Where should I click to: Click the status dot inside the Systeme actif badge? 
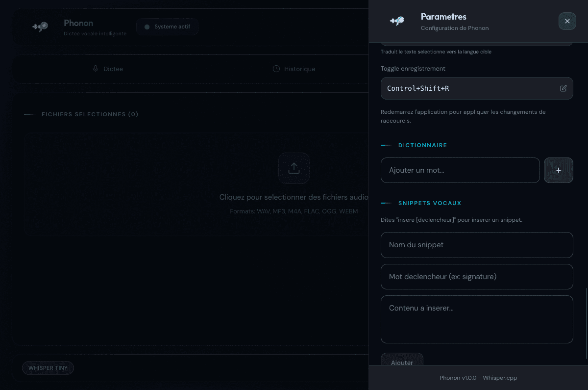click(147, 26)
